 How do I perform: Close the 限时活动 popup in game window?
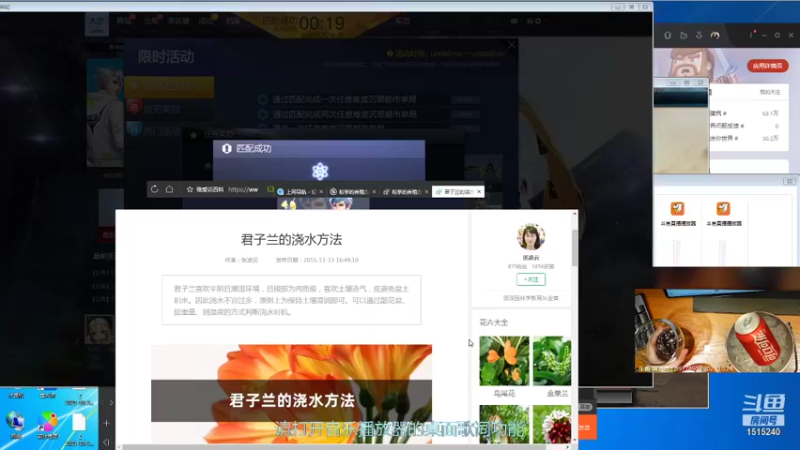(x=511, y=45)
